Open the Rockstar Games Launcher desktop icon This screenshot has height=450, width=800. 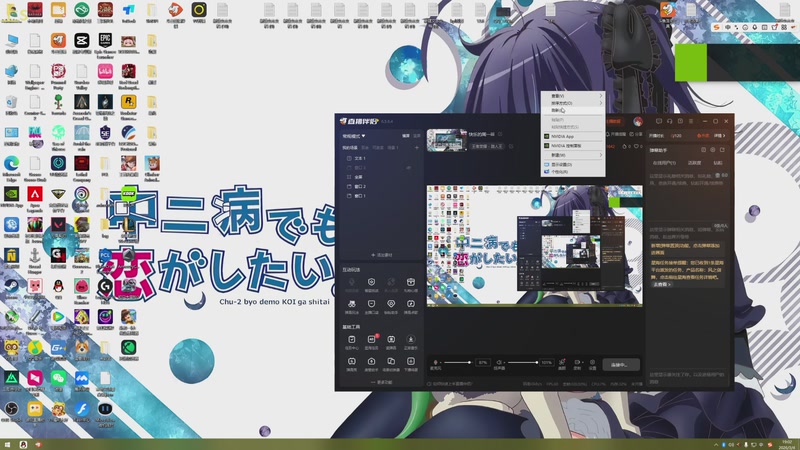128,106
